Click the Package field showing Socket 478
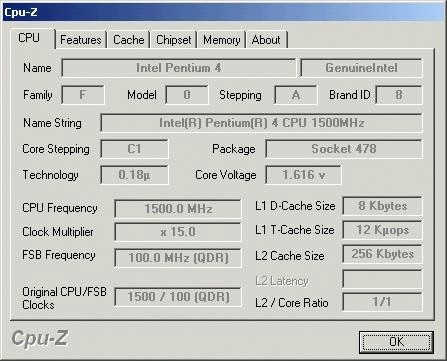447x361 pixels. click(344, 149)
